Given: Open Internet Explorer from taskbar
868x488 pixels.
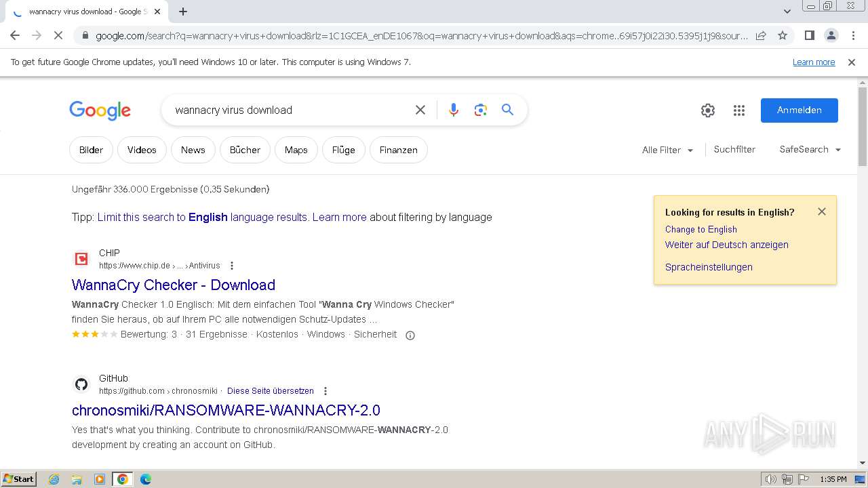Looking at the screenshot, I should 54,479.
